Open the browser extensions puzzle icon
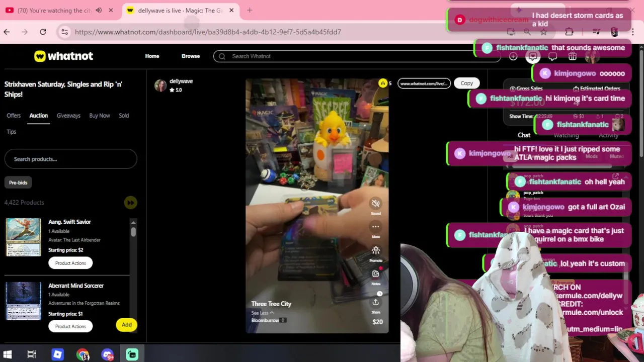This screenshot has width=644, height=362. 569,32
